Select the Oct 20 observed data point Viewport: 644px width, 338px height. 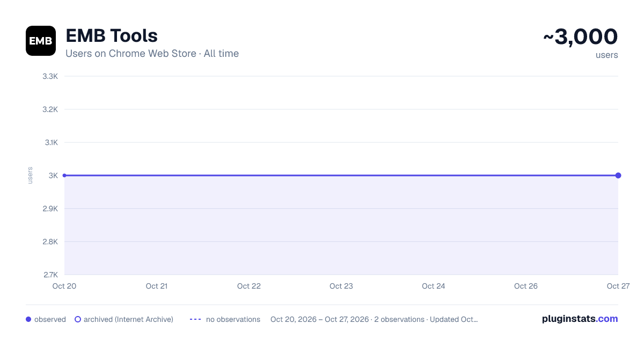click(64, 175)
